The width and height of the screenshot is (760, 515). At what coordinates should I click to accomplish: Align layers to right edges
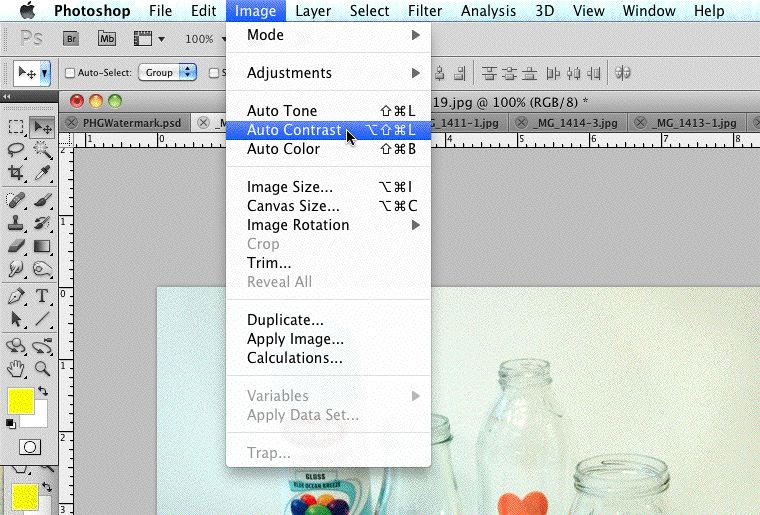point(459,73)
